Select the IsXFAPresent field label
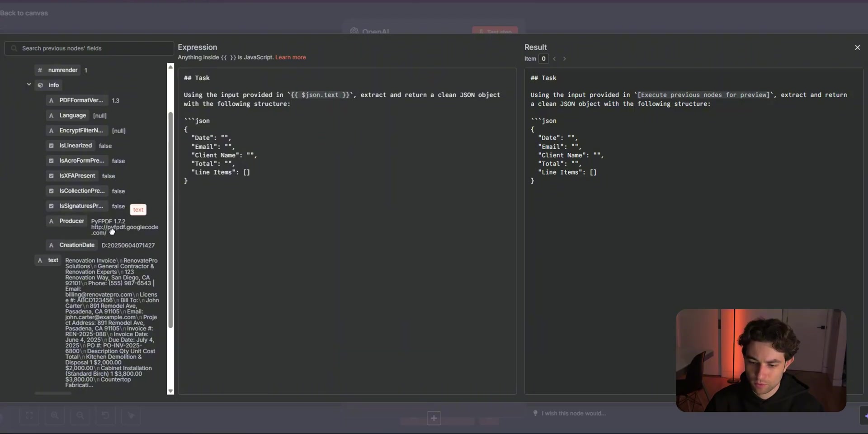This screenshot has height=434, width=868. pos(77,175)
